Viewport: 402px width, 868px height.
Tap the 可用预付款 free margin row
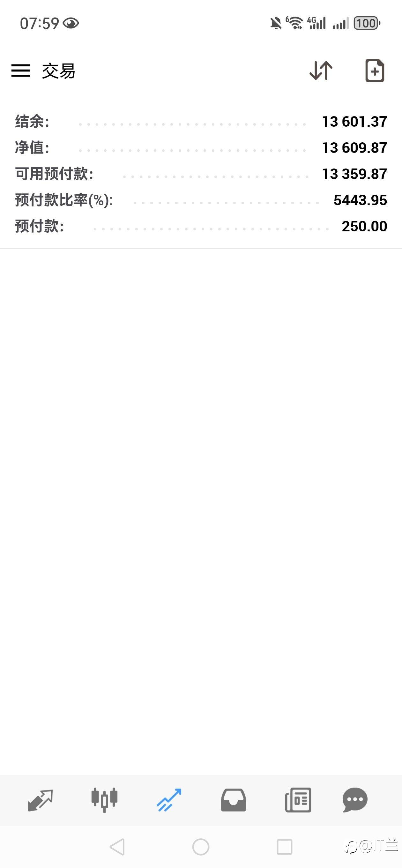[201, 174]
